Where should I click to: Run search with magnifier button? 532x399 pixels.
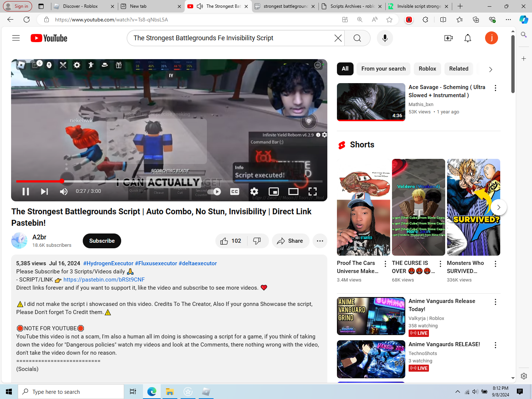click(x=357, y=38)
